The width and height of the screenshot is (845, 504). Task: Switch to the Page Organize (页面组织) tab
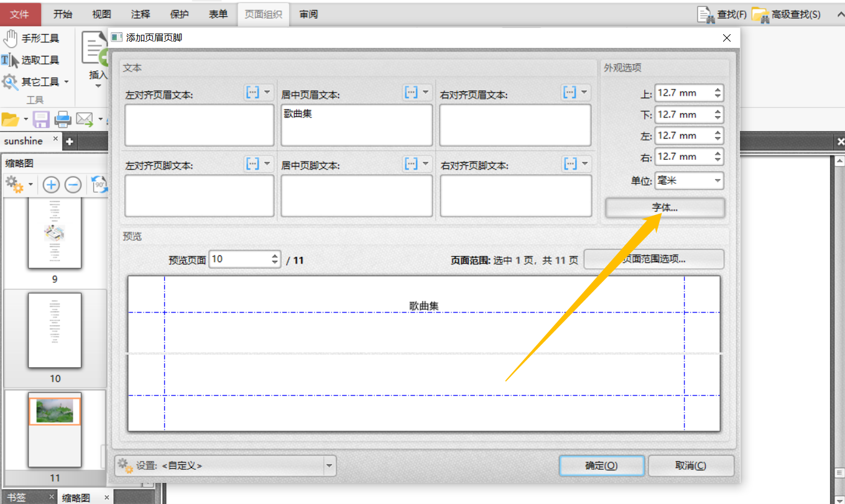point(264,14)
